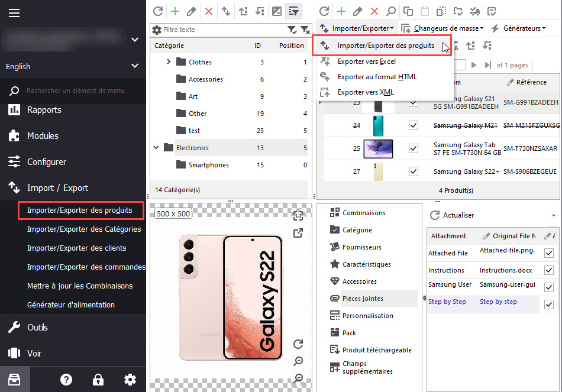
Task: Open the Générateurs dropdown
Action: click(518, 28)
